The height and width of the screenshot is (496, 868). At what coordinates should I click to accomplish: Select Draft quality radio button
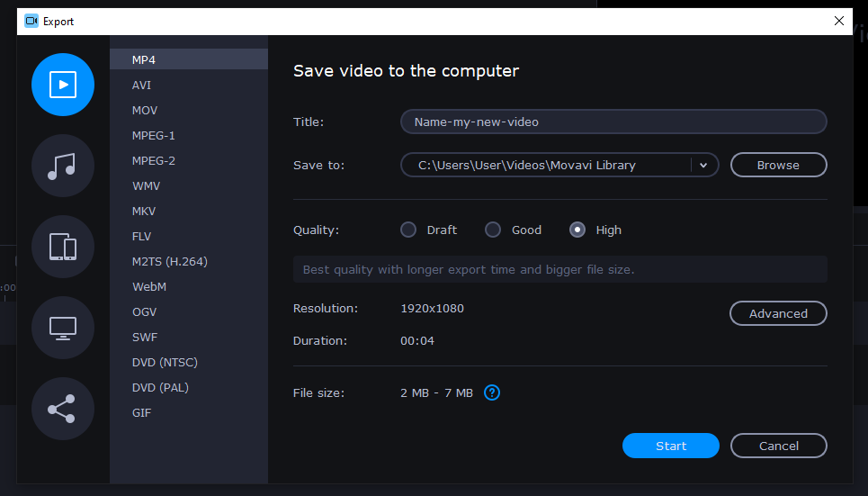(408, 230)
